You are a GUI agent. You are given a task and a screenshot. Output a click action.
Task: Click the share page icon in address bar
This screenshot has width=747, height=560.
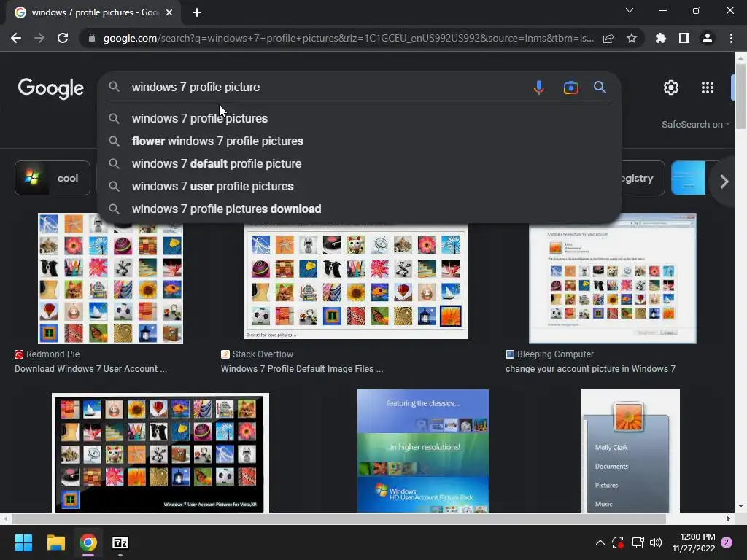(608, 38)
